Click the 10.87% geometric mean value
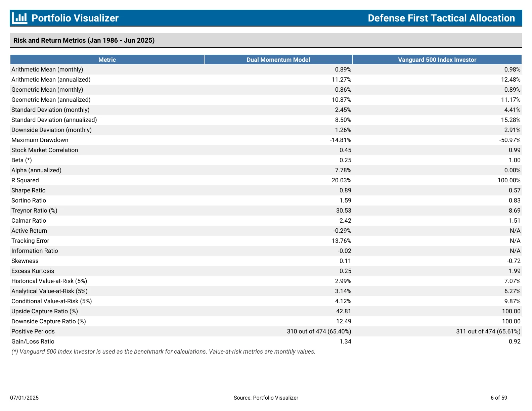Screen dimensions: 532x411 click(342, 100)
